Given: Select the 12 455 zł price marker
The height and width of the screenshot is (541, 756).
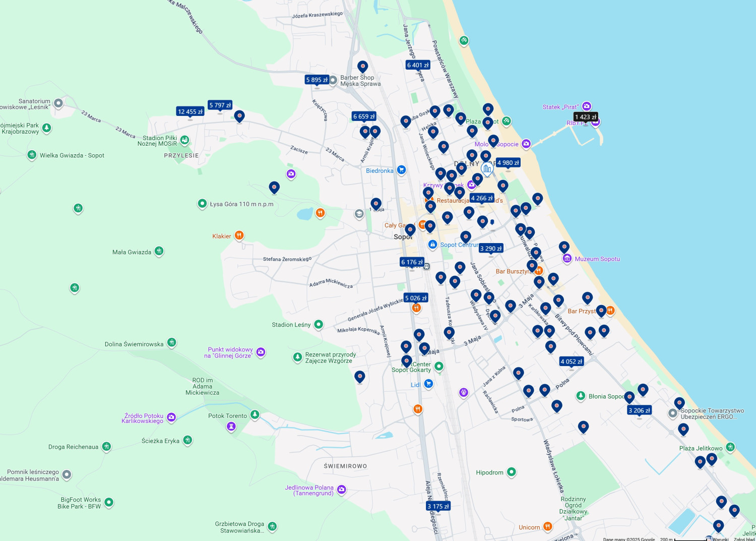Looking at the screenshot, I should [x=190, y=112].
